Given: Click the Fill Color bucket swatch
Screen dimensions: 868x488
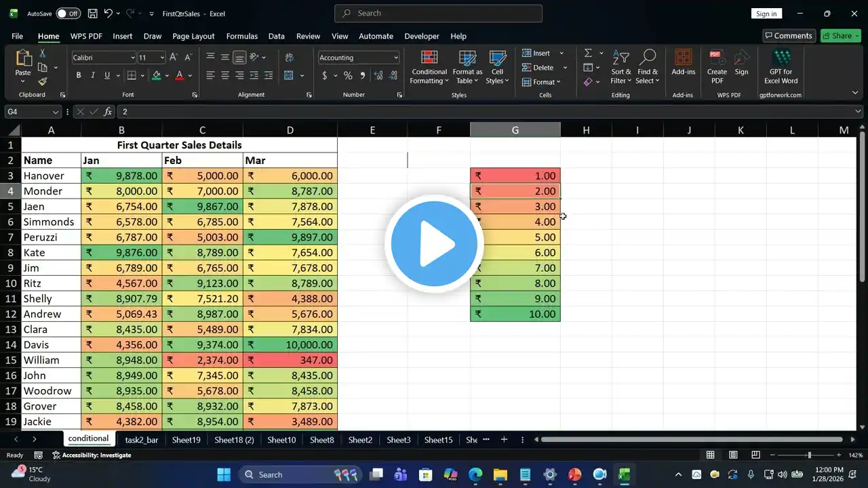Looking at the screenshot, I should [157, 75].
